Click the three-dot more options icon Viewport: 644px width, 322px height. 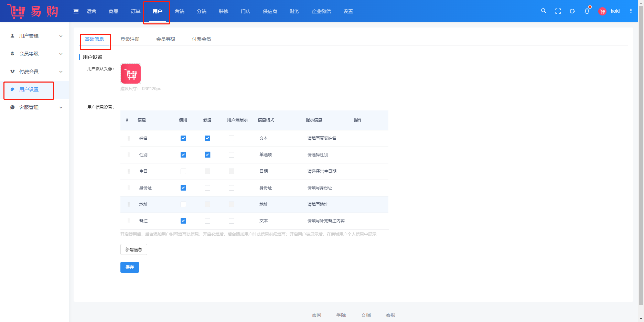631,11
